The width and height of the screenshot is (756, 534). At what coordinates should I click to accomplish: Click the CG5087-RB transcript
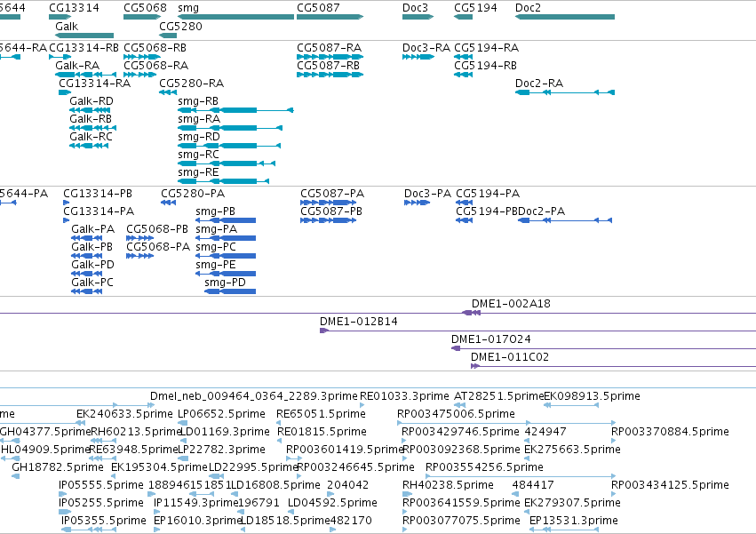click(330, 75)
